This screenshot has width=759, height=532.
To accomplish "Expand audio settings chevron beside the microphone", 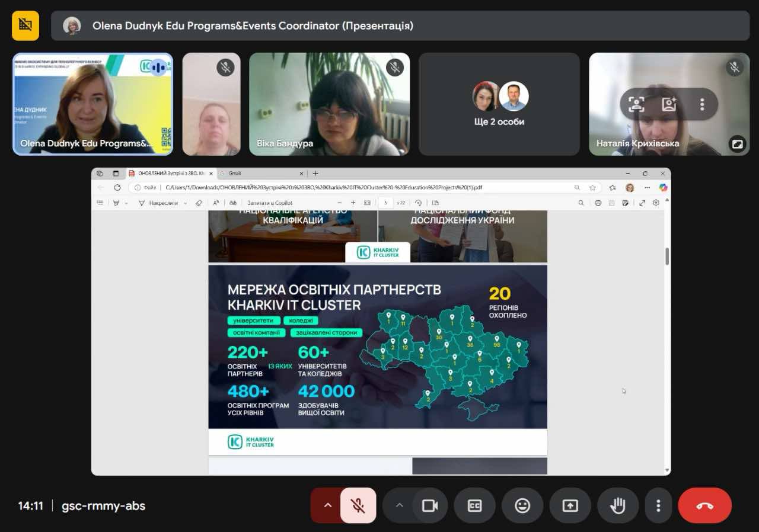I will [327, 505].
